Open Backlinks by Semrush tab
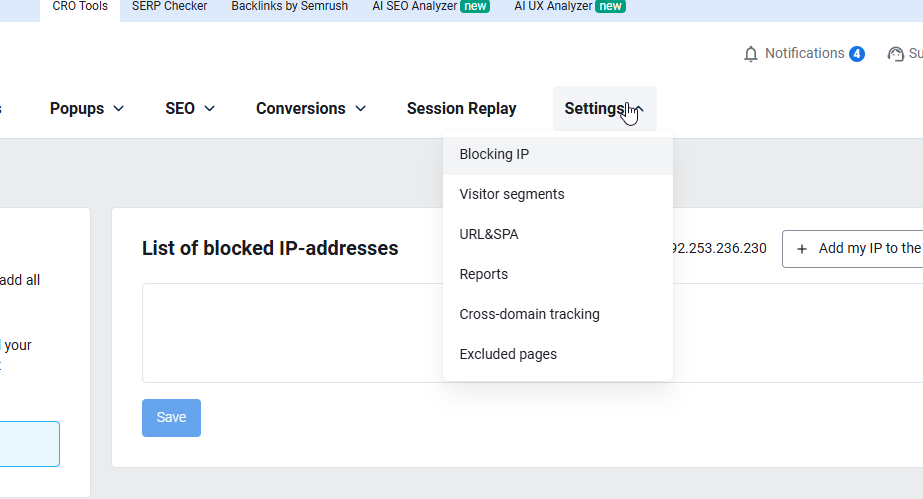The width and height of the screenshot is (923, 499). coord(290,6)
